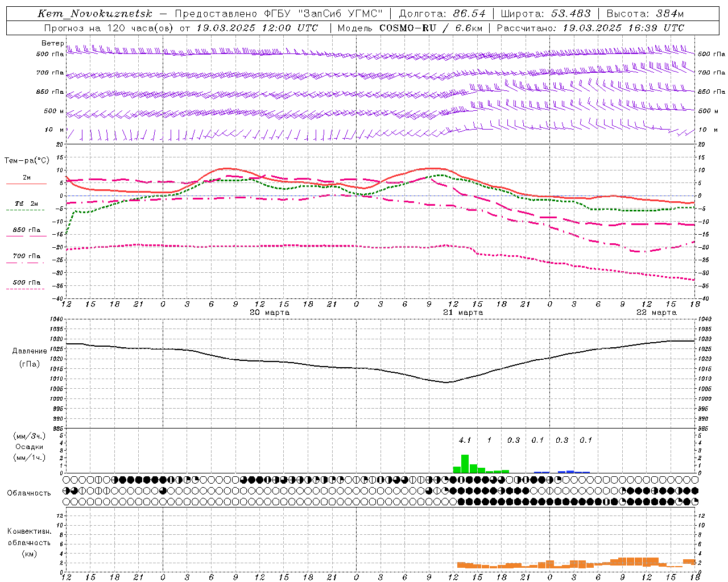Click the '(мм/3ч.)' precipitation unit label
Viewport: 728px width, 582px height.
click(x=30, y=436)
